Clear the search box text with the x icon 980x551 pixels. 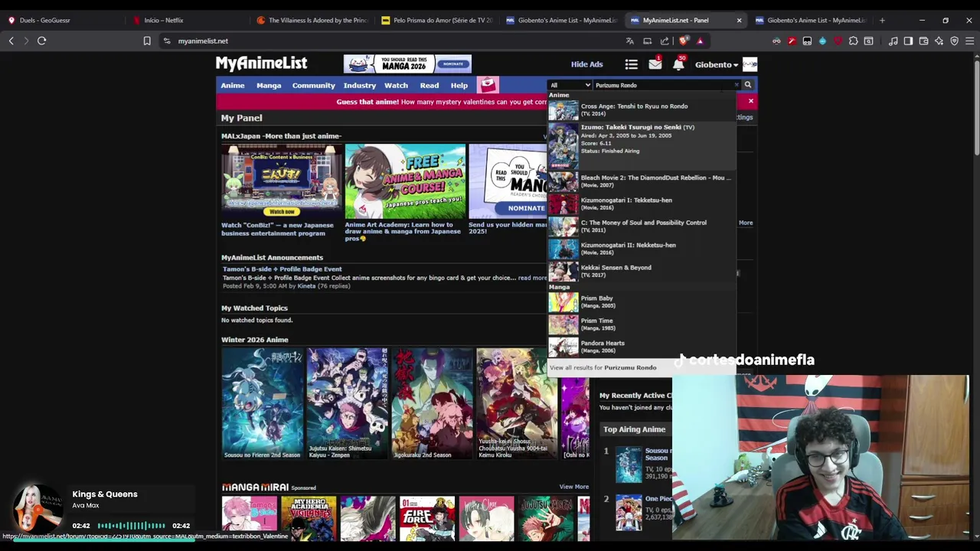click(737, 85)
